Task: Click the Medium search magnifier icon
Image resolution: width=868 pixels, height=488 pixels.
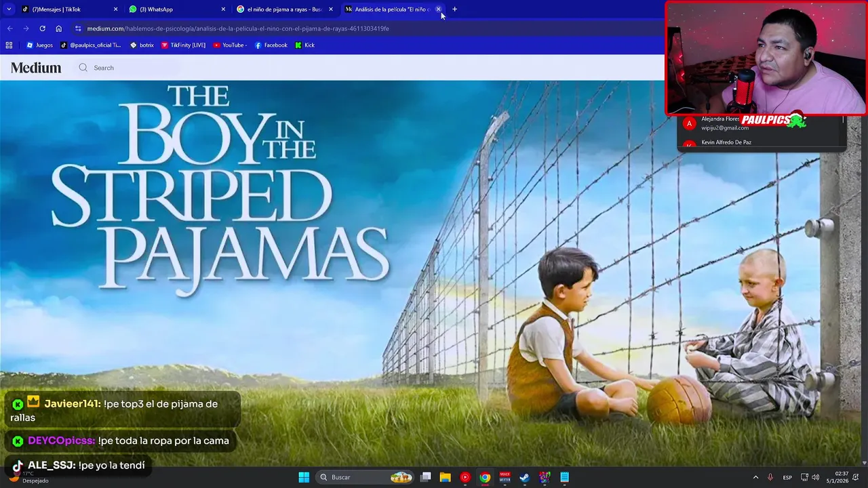Action: tap(83, 68)
